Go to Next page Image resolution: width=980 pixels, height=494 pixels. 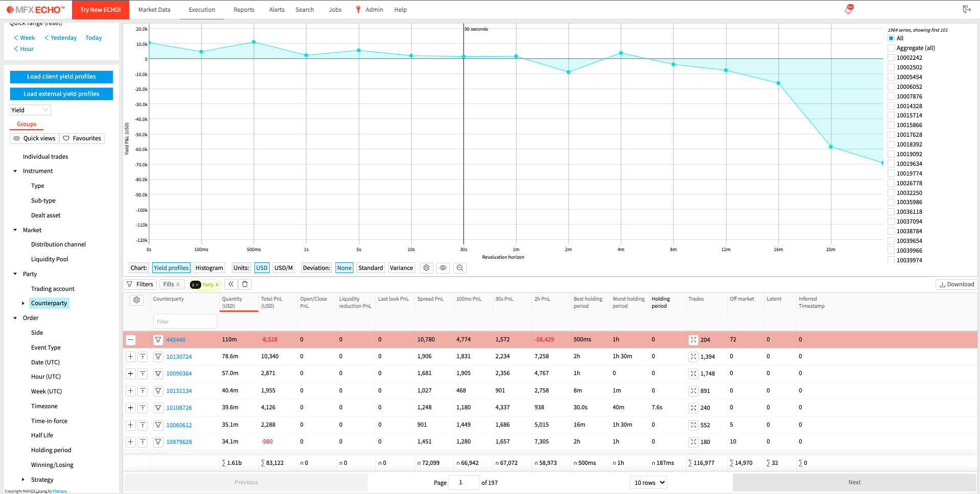pos(854,482)
